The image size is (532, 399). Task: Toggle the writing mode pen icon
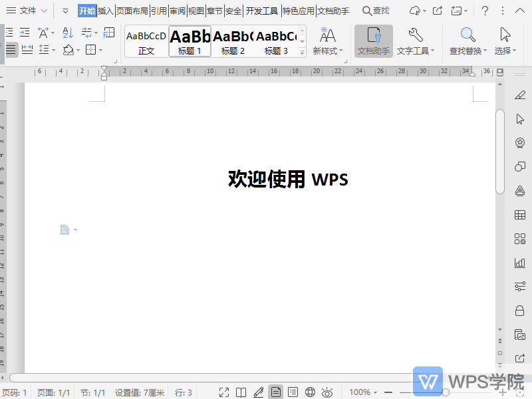[x=259, y=392]
